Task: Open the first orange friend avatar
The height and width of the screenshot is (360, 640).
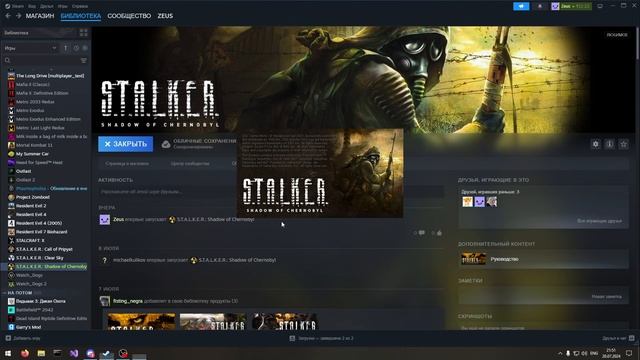Action: [468, 202]
